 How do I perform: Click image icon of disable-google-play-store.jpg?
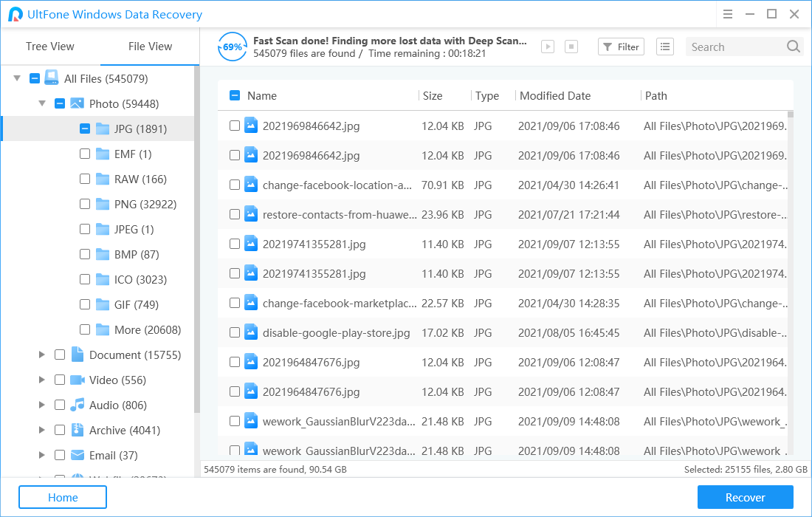pyautogui.click(x=251, y=332)
